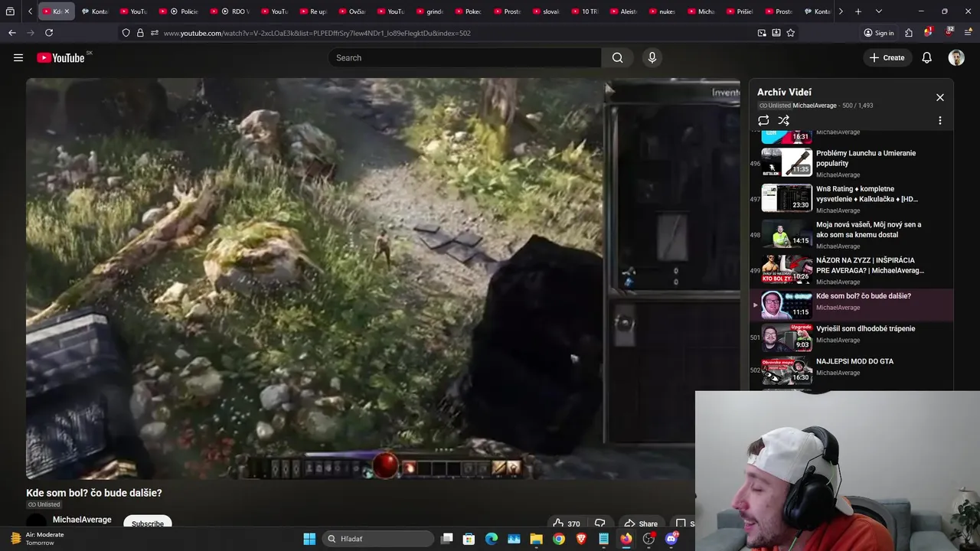This screenshot has width=980, height=551.
Task: Click the youtube.com address bar URL
Action: pyautogui.click(x=317, y=33)
